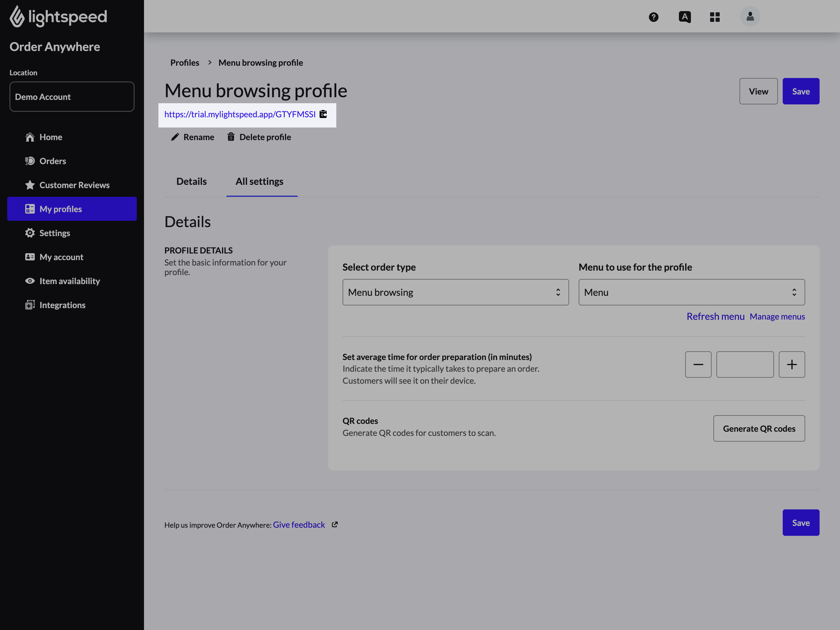Open Customer Reviews in the sidebar
The image size is (840, 630).
pos(72,185)
